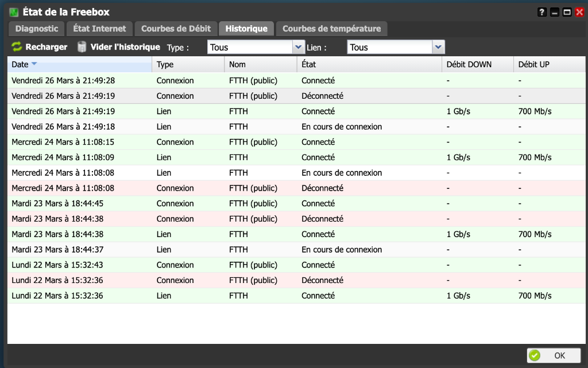This screenshot has width=588, height=368.
Task: Open the État Internet tab
Action: click(99, 29)
